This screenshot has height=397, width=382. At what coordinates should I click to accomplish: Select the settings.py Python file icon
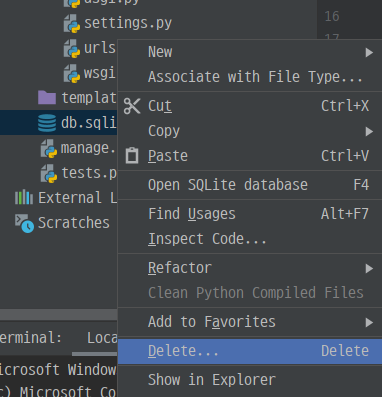pos(72,24)
